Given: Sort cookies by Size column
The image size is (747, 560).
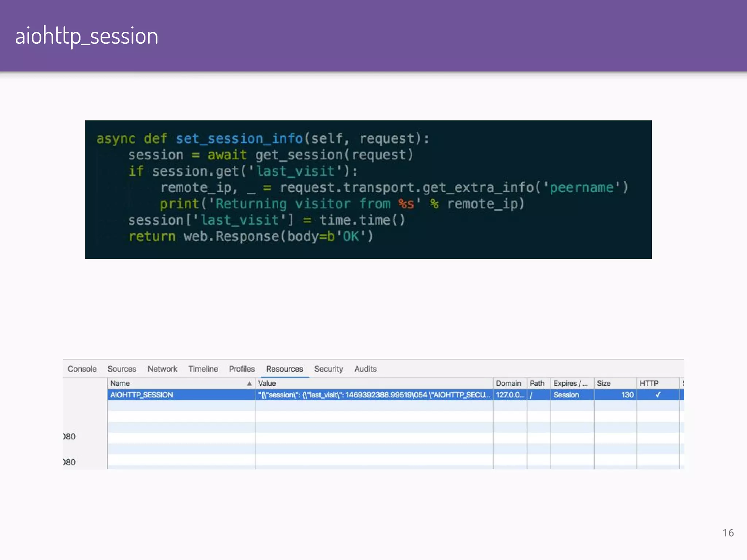Looking at the screenshot, I should [x=604, y=384].
